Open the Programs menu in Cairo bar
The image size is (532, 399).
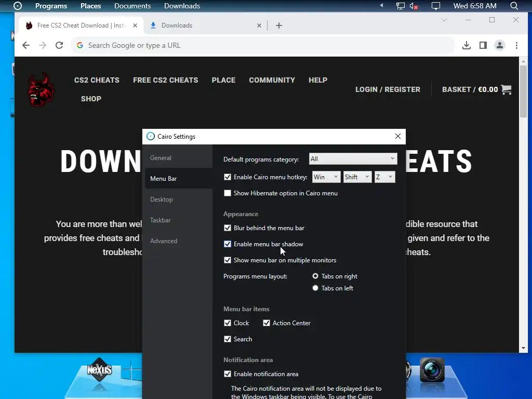click(51, 6)
